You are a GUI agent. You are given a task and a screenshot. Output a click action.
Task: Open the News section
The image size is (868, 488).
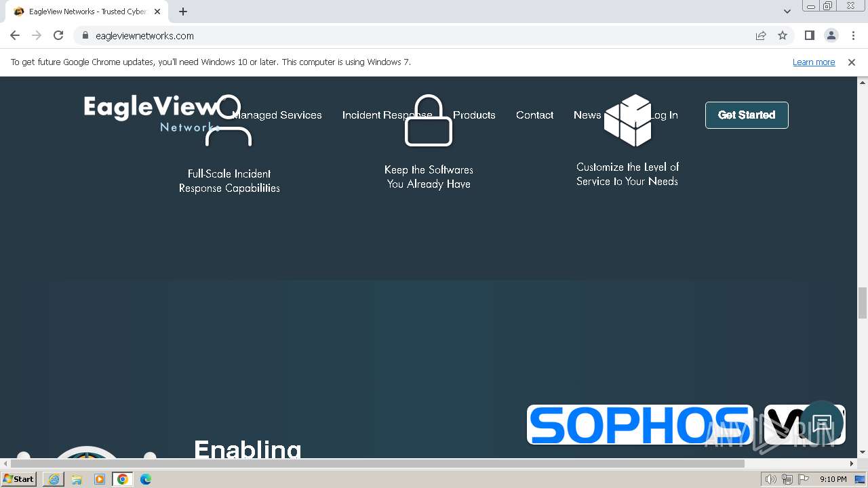click(587, 115)
